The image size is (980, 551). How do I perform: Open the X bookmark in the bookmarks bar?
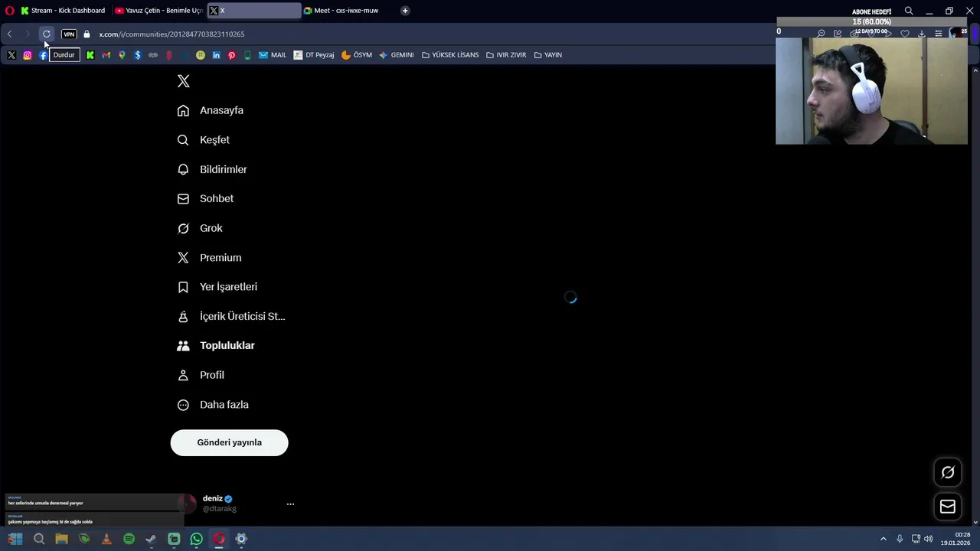pos(11,55)
